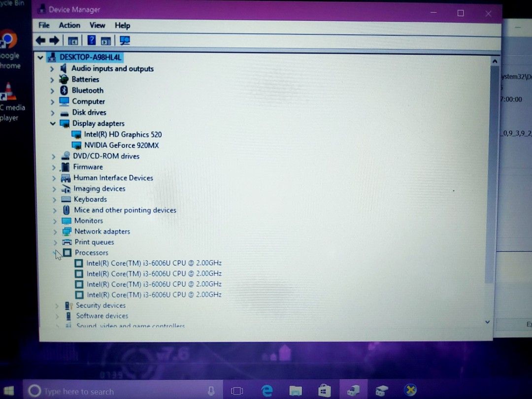
Task: Launch Microsoft Edge from the taskbar
Action: click(x=266, y=390)
